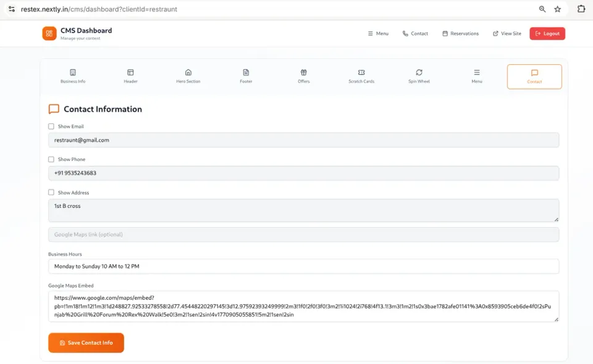Enable the Show Phone checkbox
This screenshot has height=364, width=593.
point(51,159)
